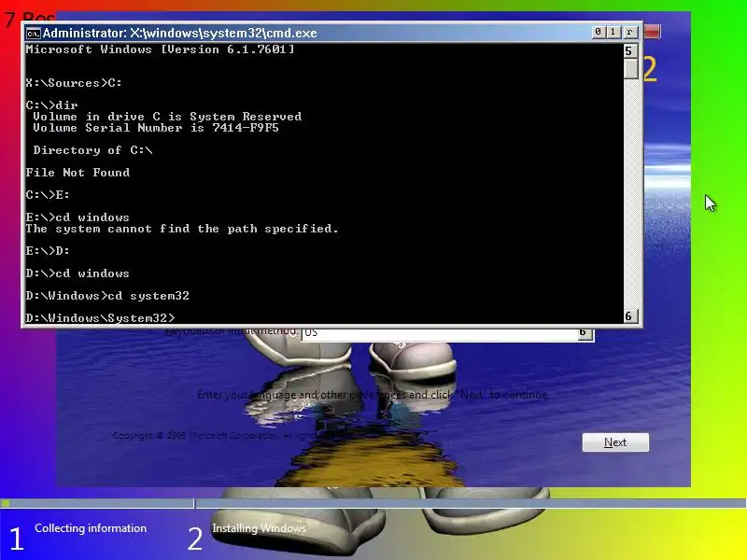This screenshot has height=560, width=747.
Task: Click the cmd vertical scrollbar thumb
Action: click(631, 68)
